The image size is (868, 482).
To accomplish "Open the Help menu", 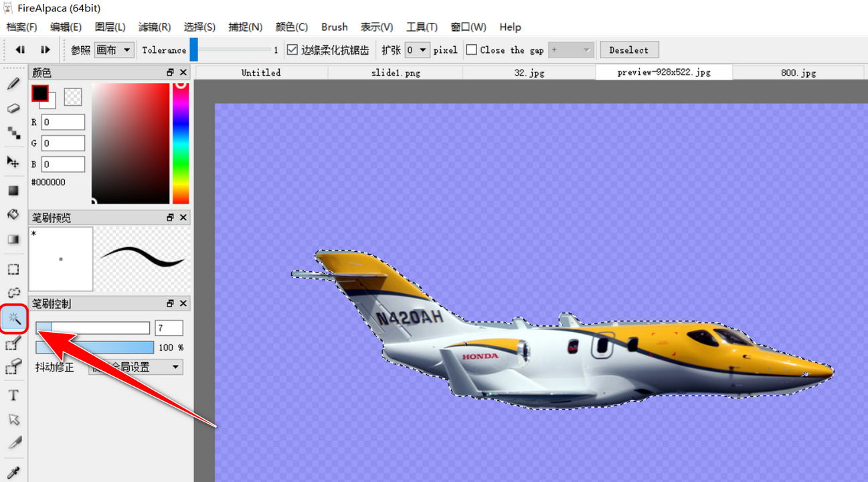I will (x=510, y=27).
